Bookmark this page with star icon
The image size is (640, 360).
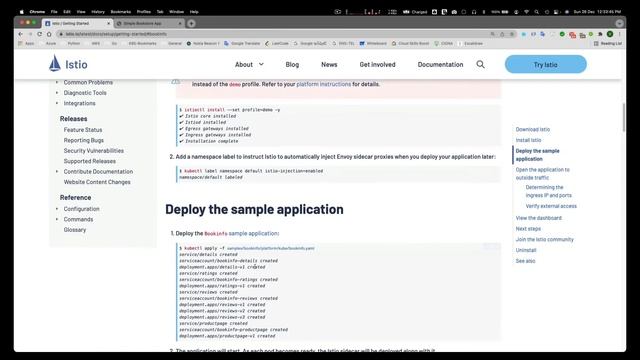pos(511,34)
